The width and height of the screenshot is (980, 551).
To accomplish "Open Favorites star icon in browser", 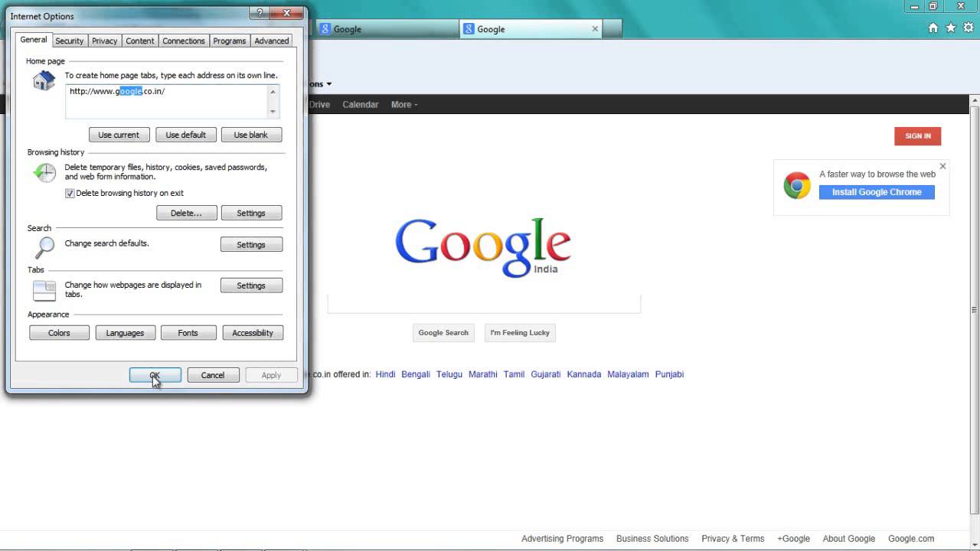I will (x=951, y=28).
